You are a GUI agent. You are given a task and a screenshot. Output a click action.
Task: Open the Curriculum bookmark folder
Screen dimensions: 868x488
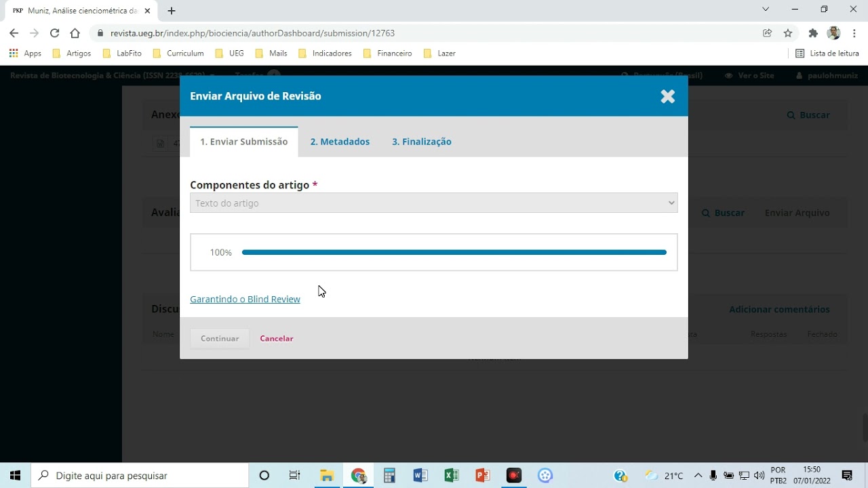pyautogui.click(x=178, y=53)
